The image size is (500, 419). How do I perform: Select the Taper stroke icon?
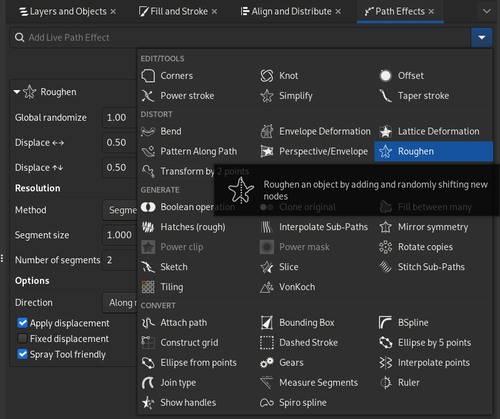click(x=385, y=96)
